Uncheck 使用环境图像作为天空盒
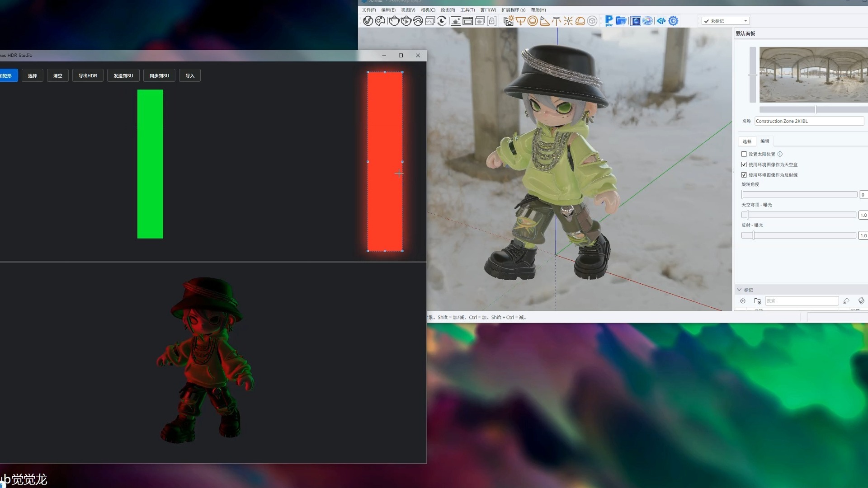This screenshot has height=488, width=868. click(x=744, y=164)
